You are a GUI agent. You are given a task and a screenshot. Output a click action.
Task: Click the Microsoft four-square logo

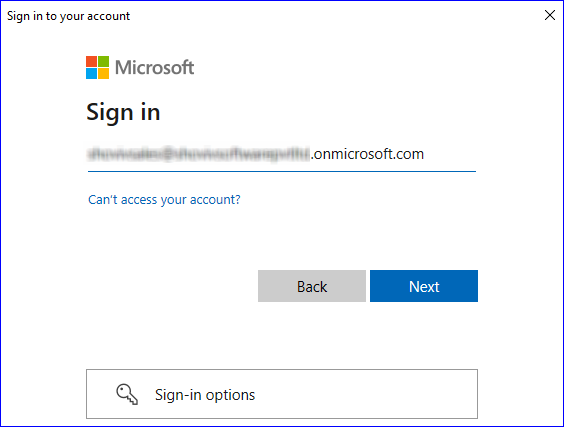tap(97, 67)
